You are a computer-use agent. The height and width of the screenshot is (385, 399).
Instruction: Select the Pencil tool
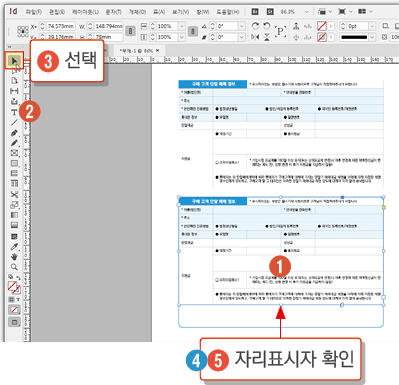click(14, 143)
